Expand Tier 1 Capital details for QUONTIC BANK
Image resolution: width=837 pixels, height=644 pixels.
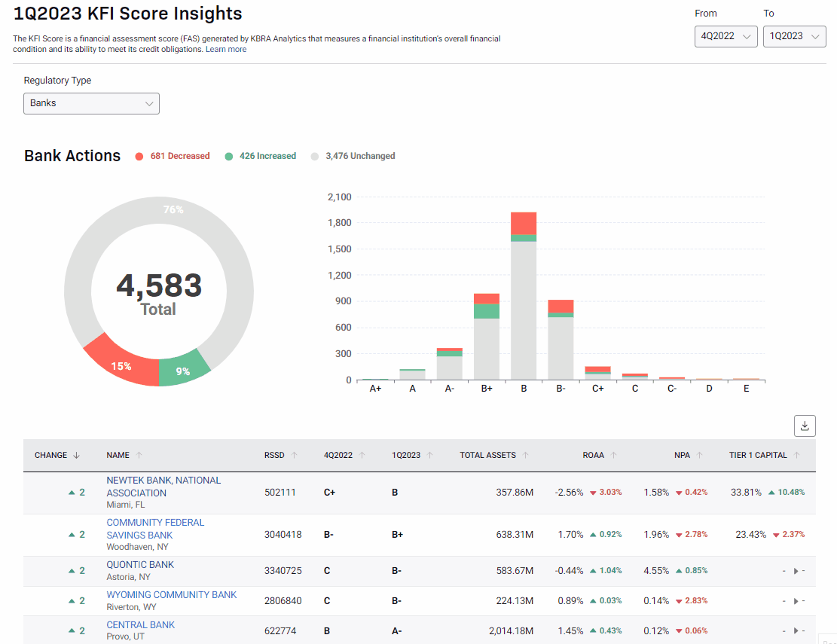pyautogui.click(x=796, y=570)
